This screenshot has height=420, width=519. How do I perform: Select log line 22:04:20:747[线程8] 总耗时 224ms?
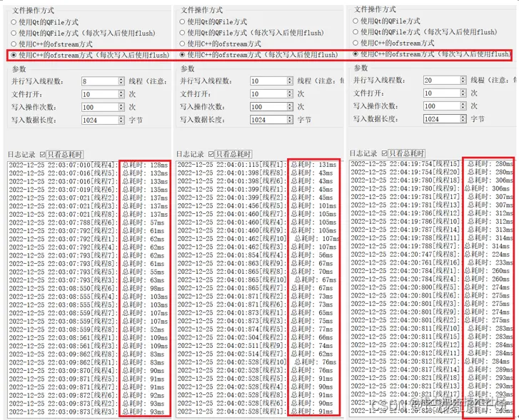[x=430, y=255]
